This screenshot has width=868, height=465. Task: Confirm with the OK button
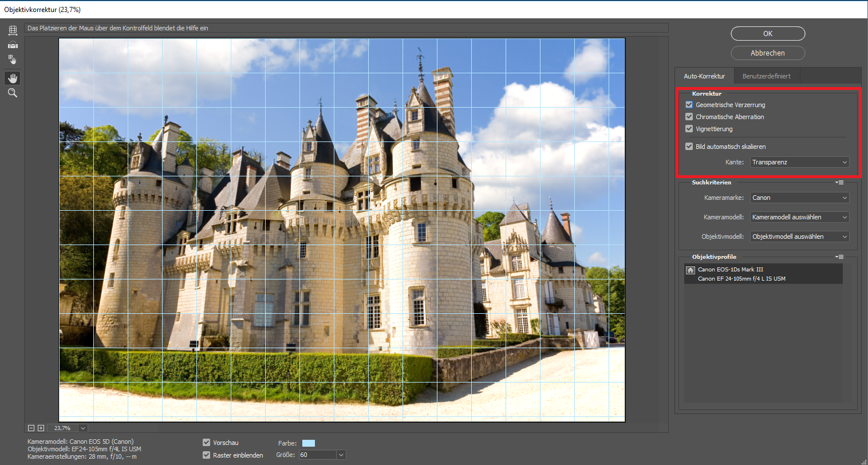click(768, 34)
